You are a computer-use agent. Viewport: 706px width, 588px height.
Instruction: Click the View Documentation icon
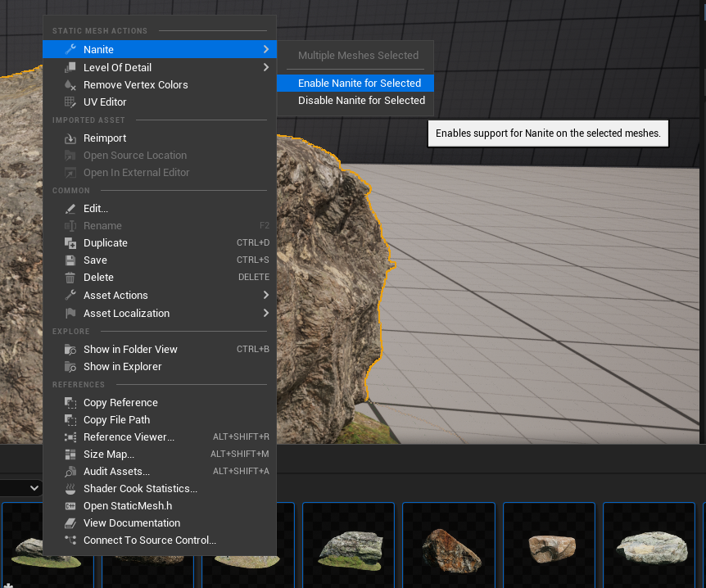(70, 523)
